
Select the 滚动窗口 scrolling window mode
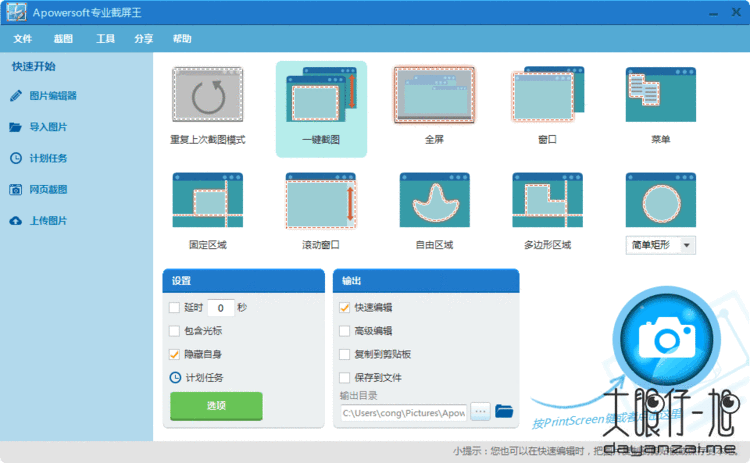(x=321, y=200)
